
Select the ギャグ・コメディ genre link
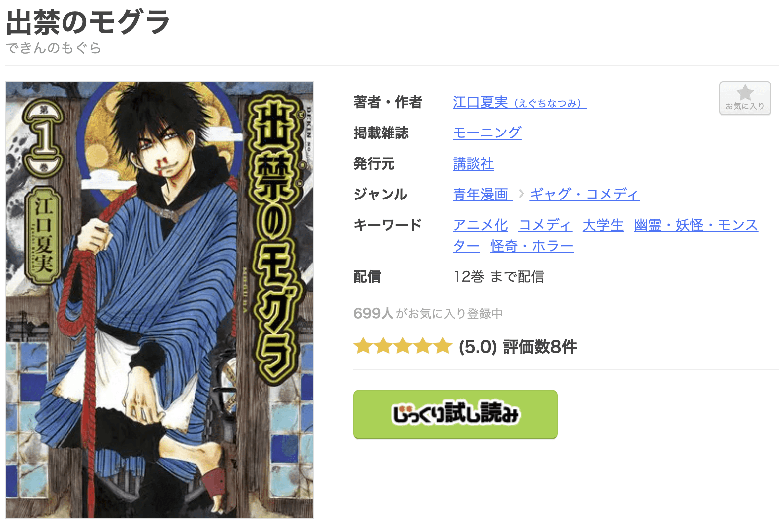pos(585,194)
